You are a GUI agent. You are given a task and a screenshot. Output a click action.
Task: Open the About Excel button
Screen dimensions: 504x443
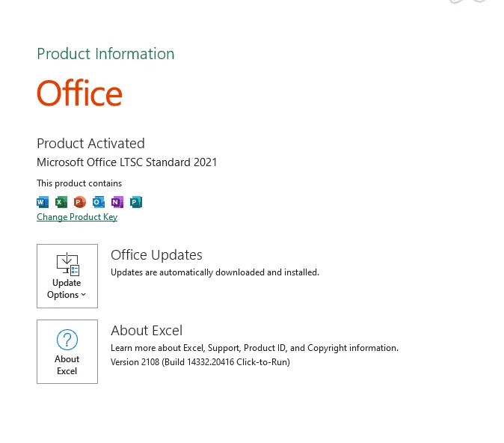[67, 352]
